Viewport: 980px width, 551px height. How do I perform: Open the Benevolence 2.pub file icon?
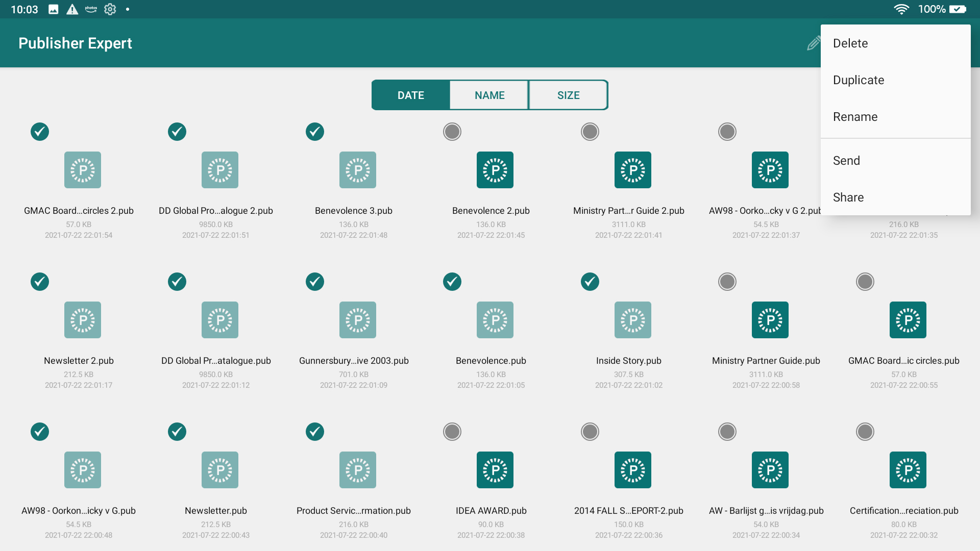point(495,170)
